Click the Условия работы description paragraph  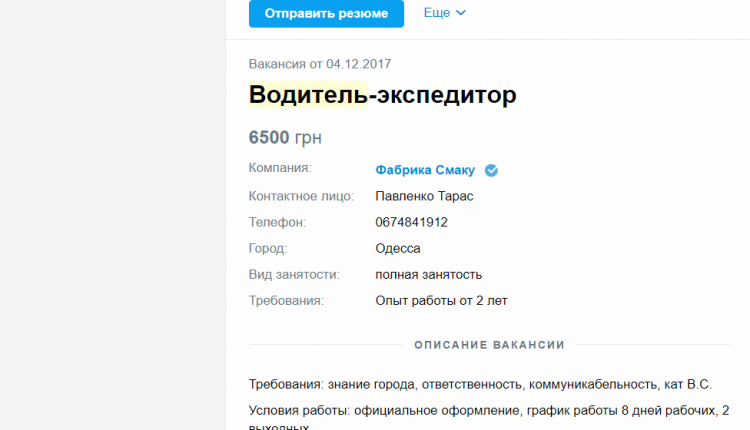pos(489,417)
